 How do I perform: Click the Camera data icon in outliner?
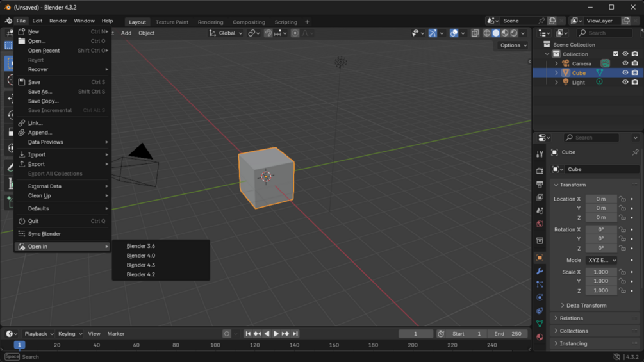tap(605, 63)
